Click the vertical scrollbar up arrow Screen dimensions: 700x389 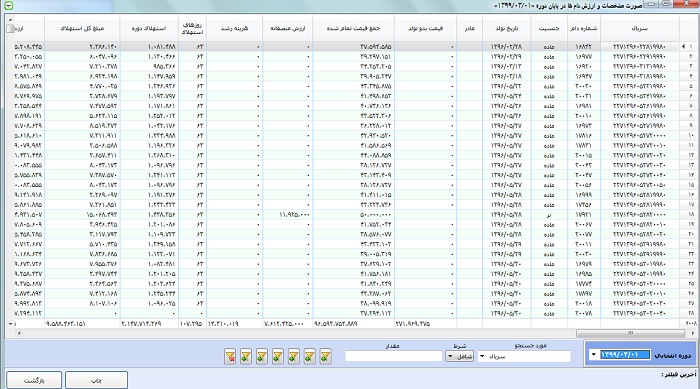click(x=10, y=20)
